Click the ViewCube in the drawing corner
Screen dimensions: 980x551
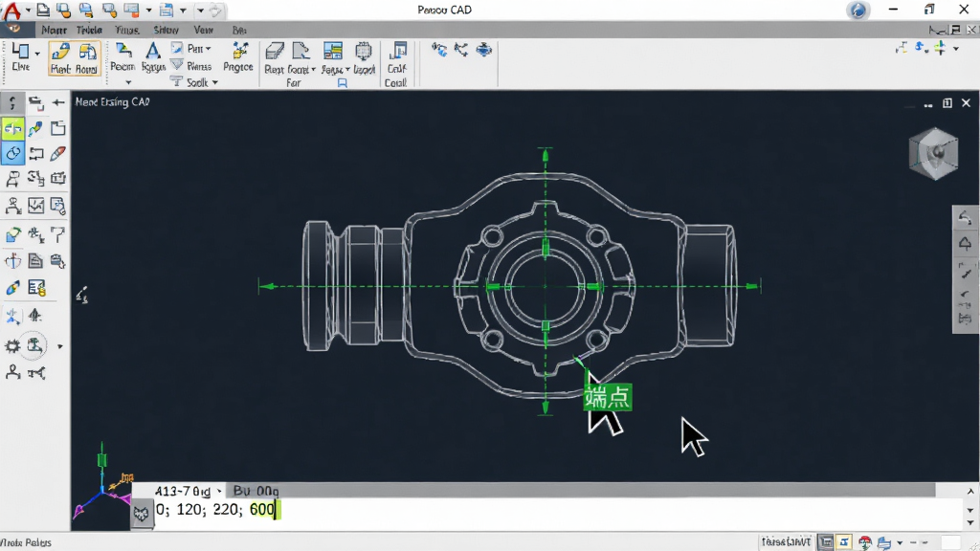tap(934, 154)
